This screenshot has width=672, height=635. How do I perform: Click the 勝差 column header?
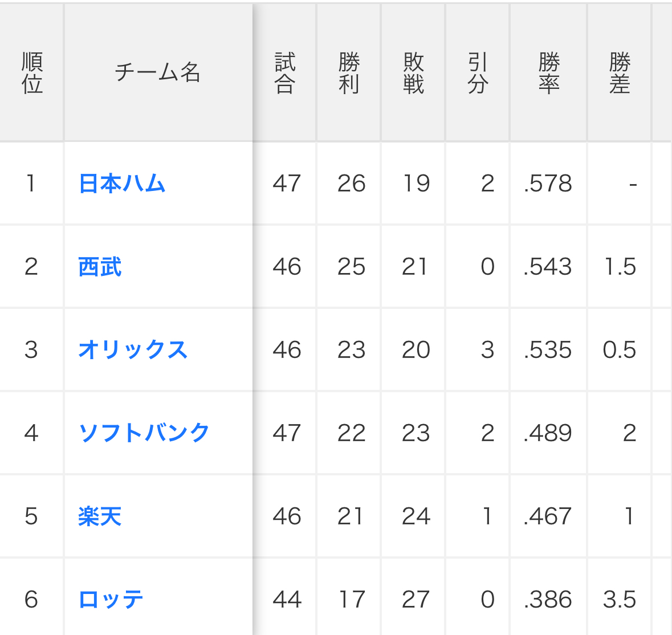click(620, 73)
